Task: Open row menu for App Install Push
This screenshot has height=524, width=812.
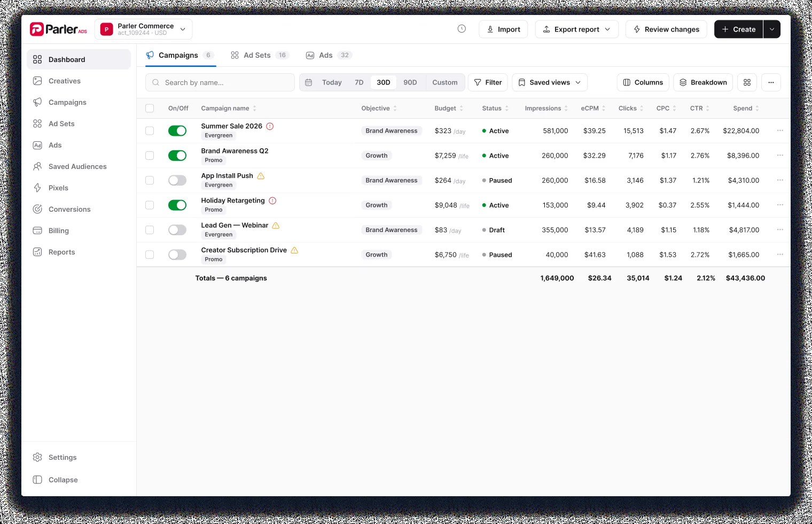Action: click(780, 180)
